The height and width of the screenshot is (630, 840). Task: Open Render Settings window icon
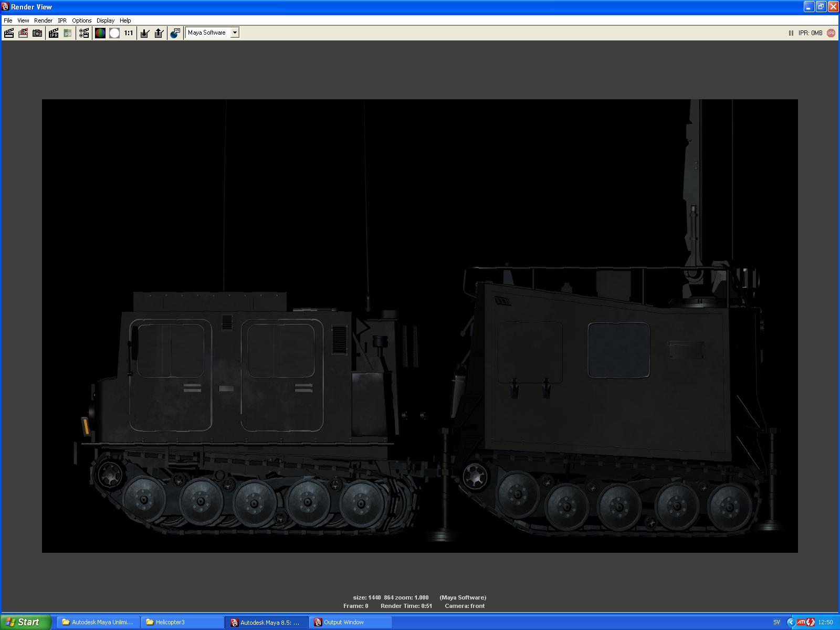pos(84,33)
